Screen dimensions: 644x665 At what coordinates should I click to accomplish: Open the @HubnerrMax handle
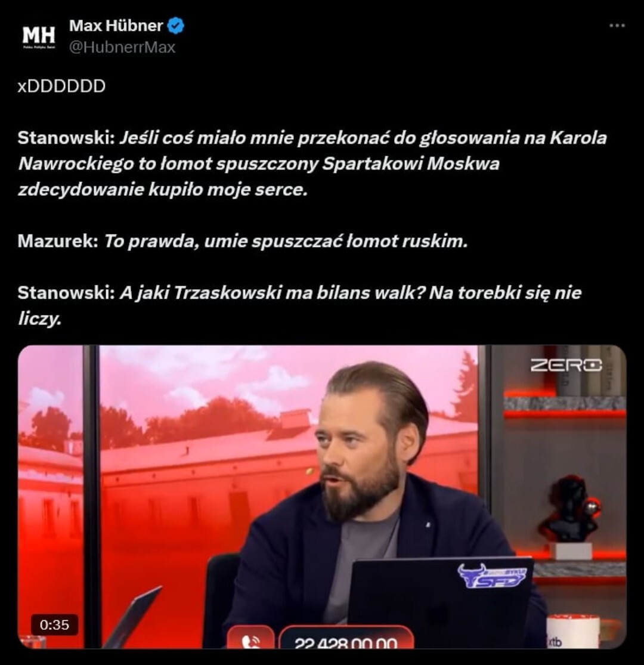(x=122, y=47)
